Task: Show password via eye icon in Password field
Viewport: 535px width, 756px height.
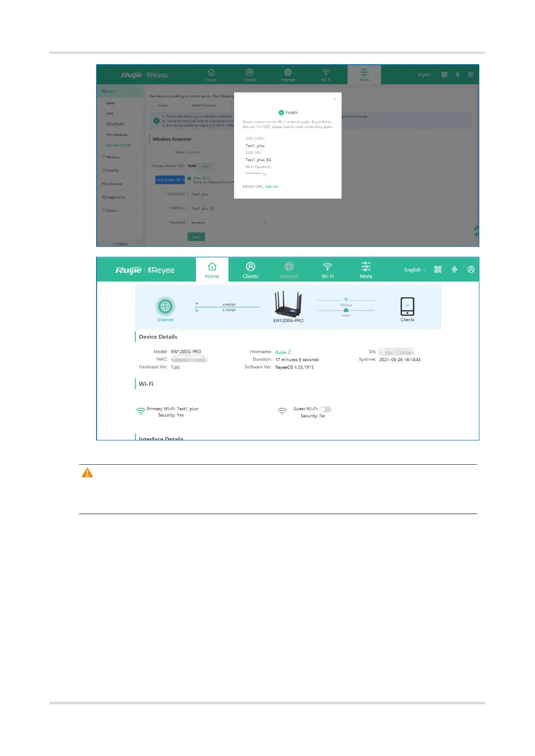Action: click(x=264, y=222)
